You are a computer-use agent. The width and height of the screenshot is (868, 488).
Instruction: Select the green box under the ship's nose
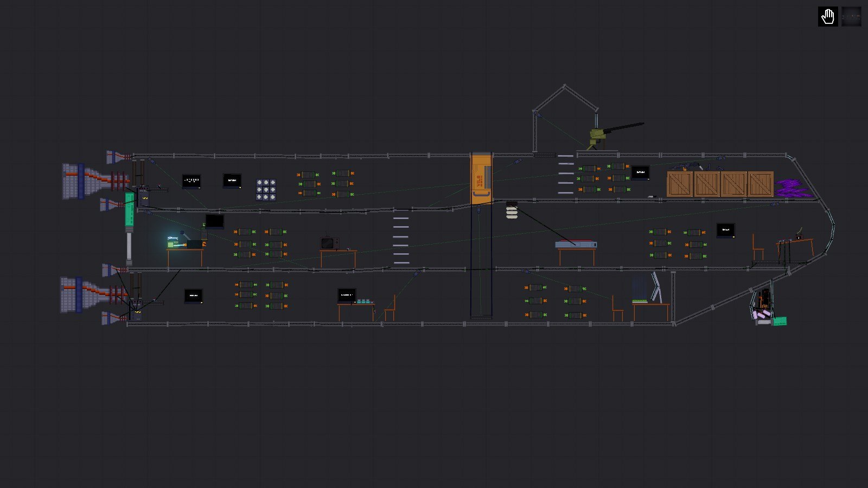pos(780,322)
